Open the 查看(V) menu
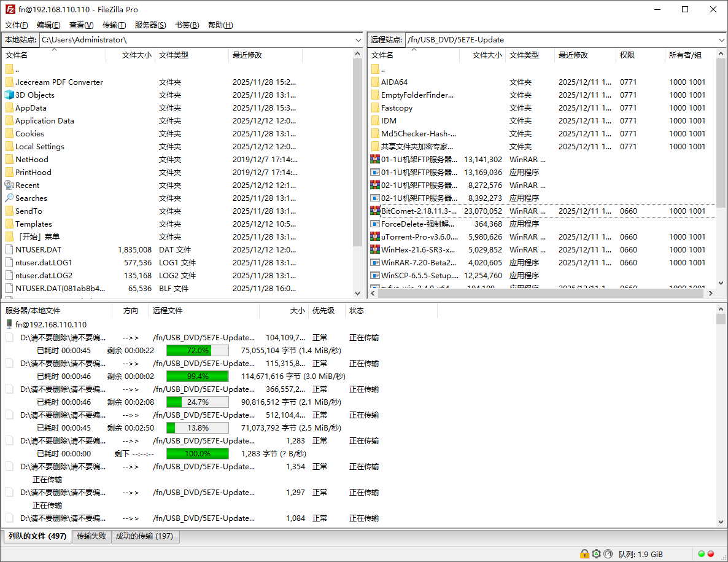Image resolution: width=728 pixels, height=562 pixels. [x=81, y=25]
